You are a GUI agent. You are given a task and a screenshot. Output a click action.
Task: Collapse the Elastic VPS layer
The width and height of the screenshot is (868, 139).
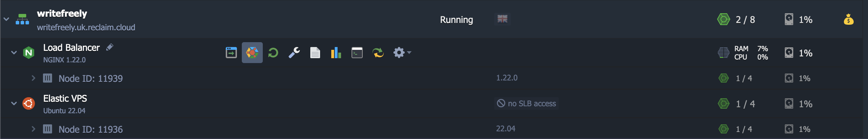[14, 103]
